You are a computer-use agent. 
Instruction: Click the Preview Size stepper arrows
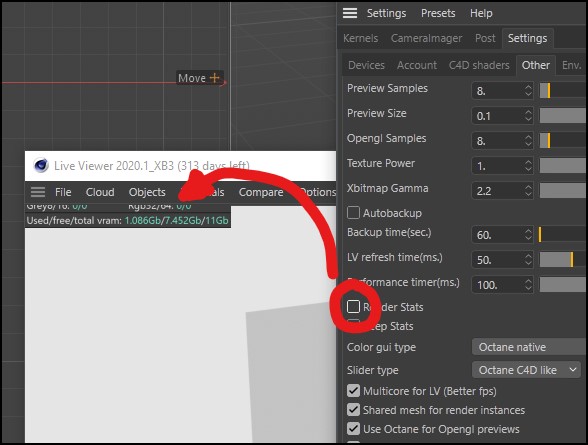[528, 116]
